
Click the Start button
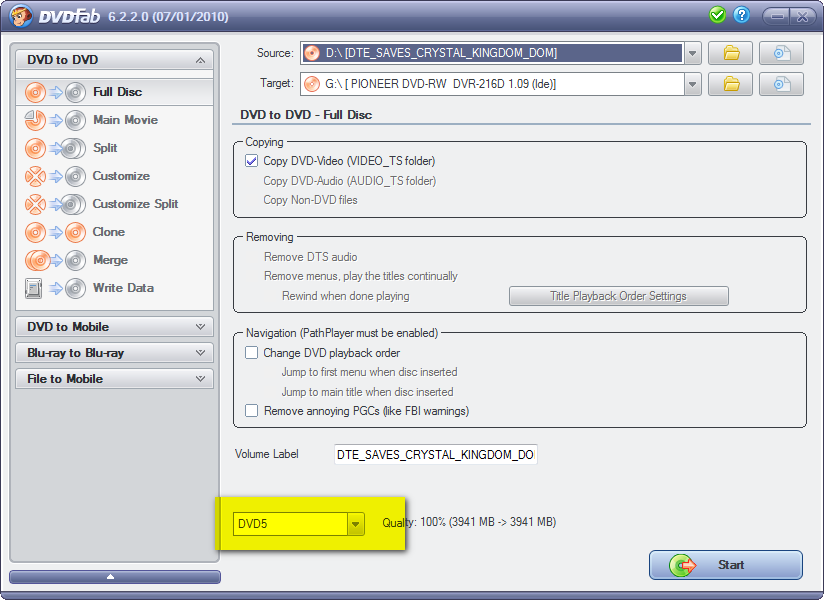pyautogui.click(x=726, y=565)
